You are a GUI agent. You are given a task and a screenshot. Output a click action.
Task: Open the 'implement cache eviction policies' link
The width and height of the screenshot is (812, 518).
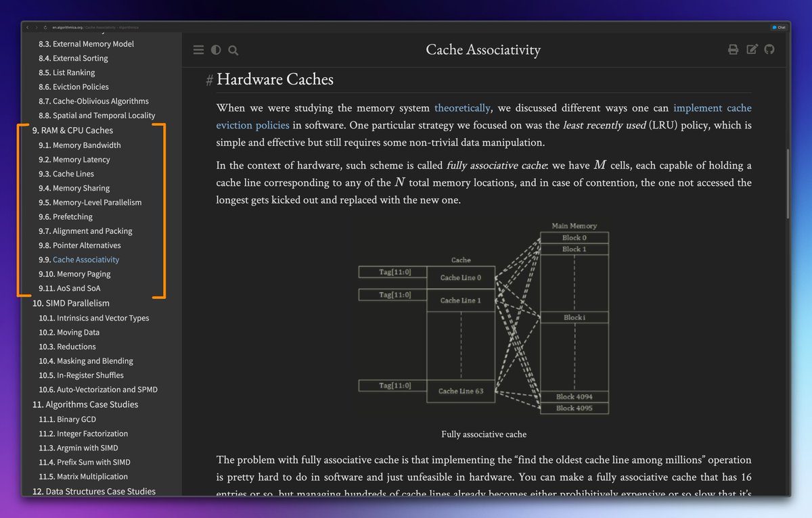click(484, 116)
